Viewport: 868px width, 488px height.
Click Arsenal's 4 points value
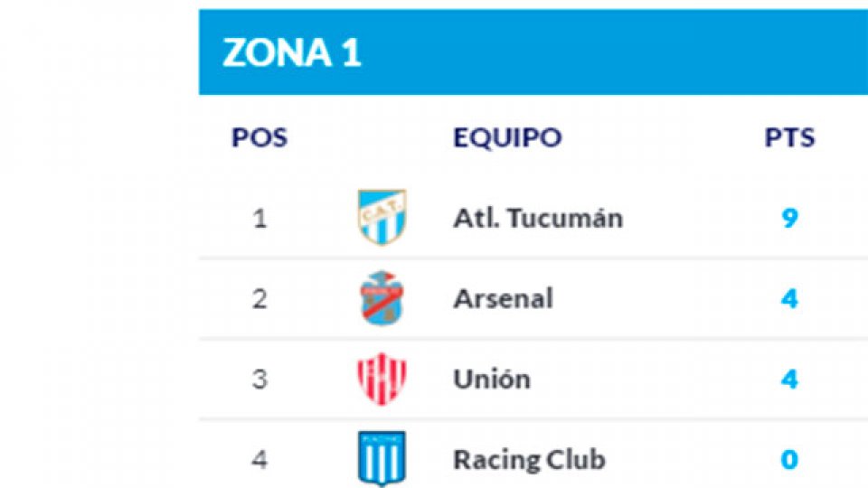(789, 299)
